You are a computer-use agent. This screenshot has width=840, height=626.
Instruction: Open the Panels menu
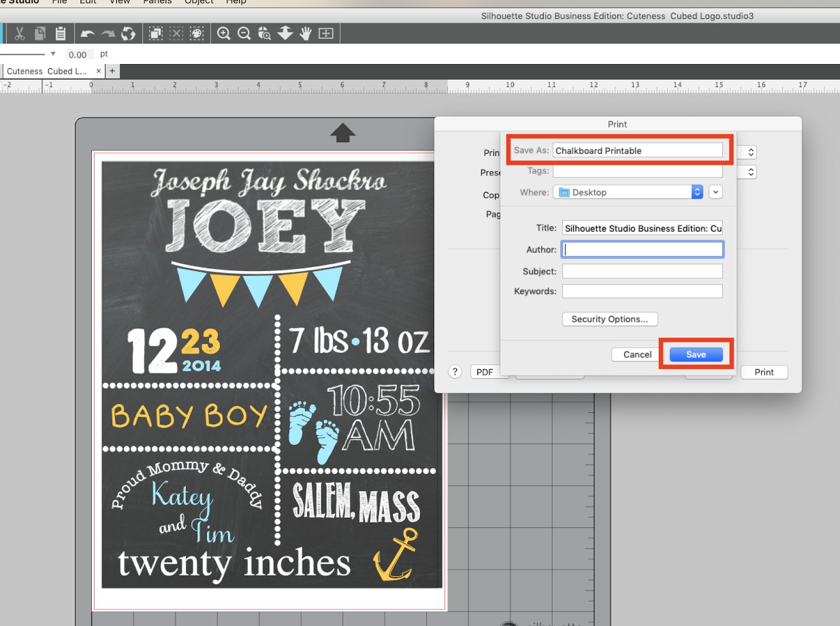coord(157,2)
